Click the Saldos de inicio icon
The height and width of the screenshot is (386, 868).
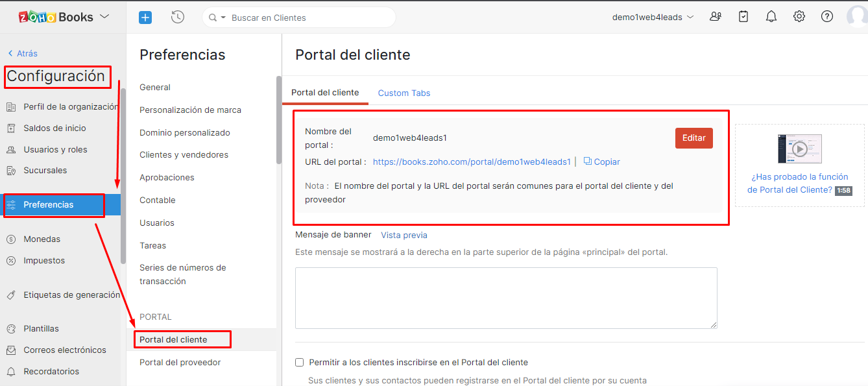[x=11, y=128]
